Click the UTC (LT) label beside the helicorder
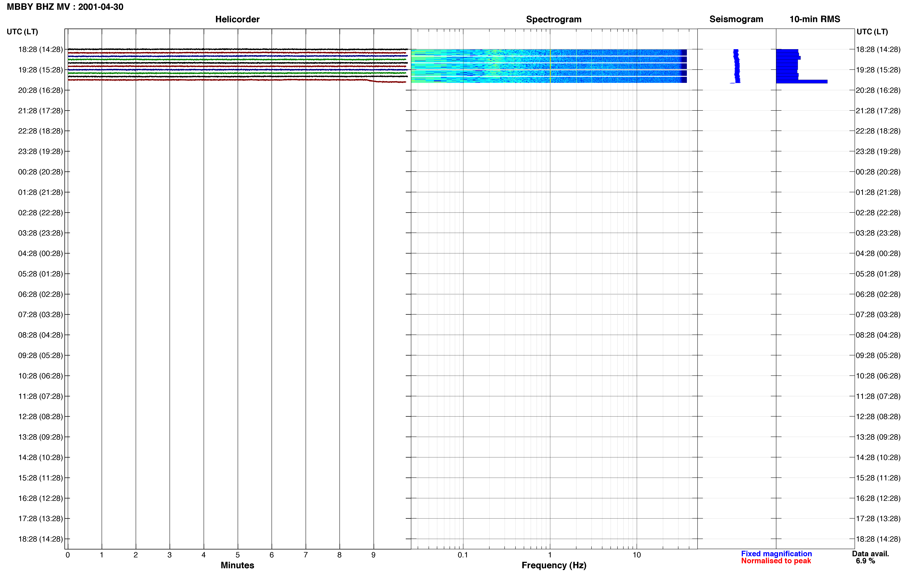The image size is (924, 578). (x=22, y=32)
